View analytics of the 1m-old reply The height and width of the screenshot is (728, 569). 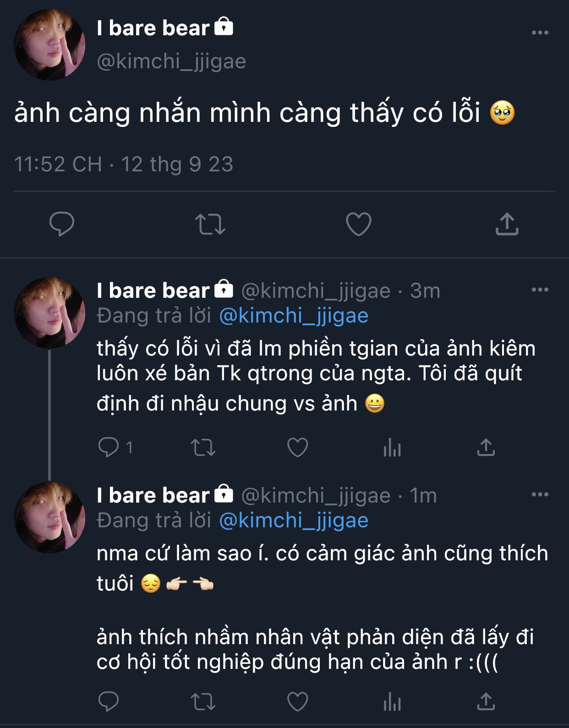coord(392,701)
